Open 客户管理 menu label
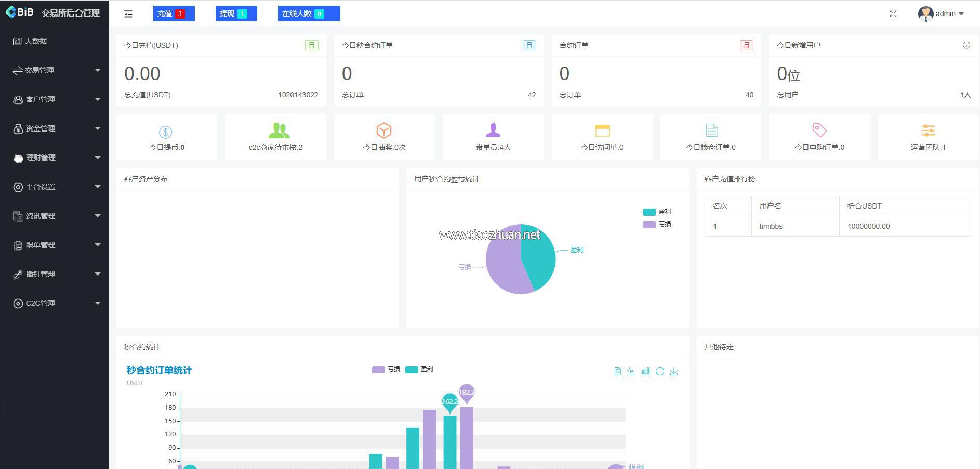Screen dimensions: 980x469 pos(41,99)
